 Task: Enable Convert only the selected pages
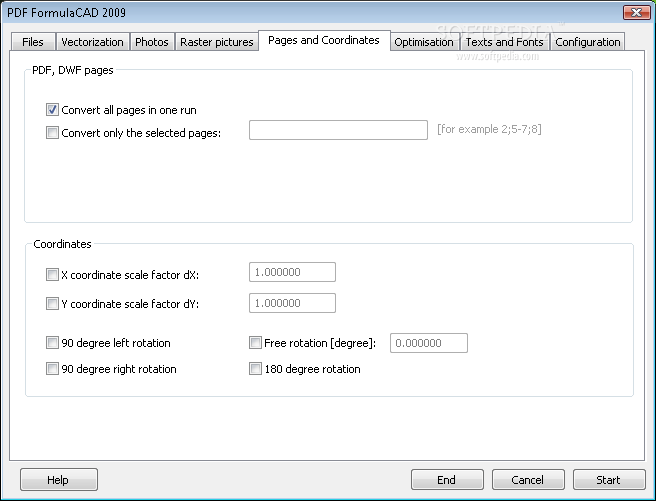(x=52, y=133)
